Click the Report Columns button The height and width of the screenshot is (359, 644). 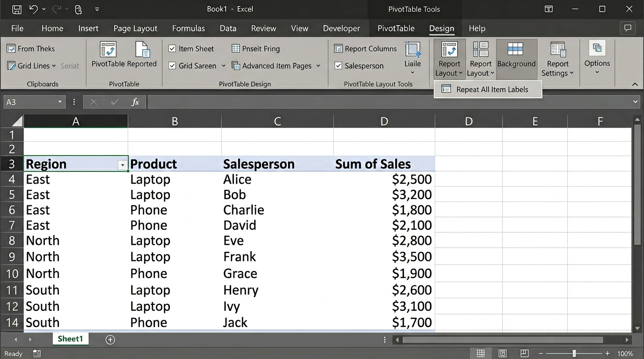pyautogui.click(x=365, y=49)
